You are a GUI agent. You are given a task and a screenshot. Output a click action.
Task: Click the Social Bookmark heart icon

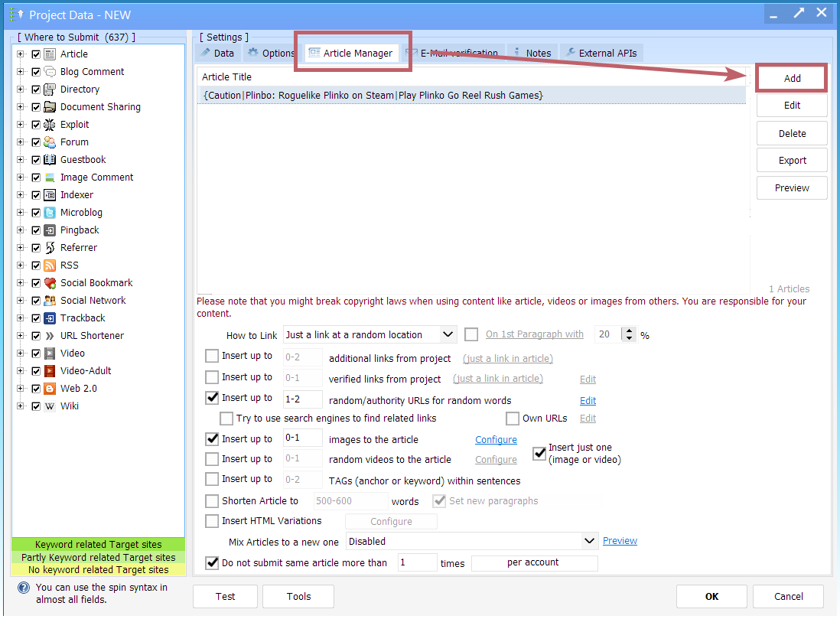[x=50, y=283]
